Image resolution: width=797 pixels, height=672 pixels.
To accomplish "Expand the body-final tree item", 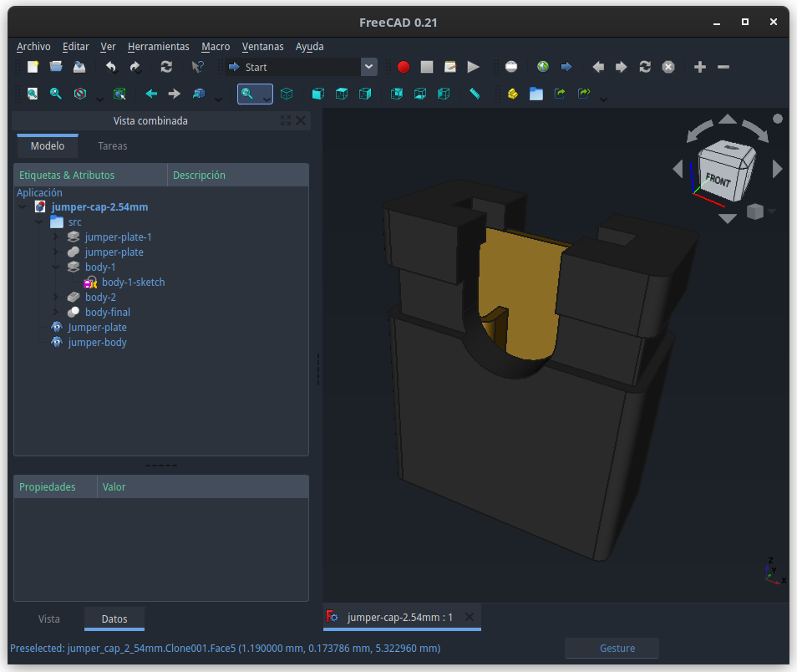I will [x=55, y=313].
